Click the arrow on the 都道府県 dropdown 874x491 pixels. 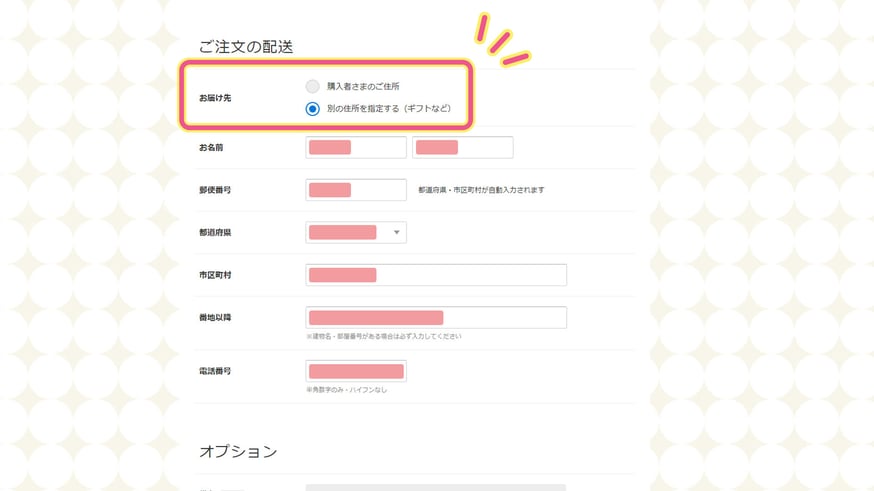click(396, 232)
